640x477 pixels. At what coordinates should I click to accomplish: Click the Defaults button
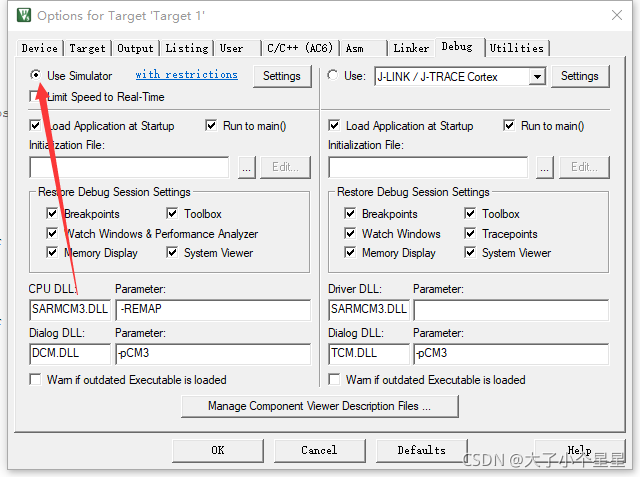click(x=422, y=450)
